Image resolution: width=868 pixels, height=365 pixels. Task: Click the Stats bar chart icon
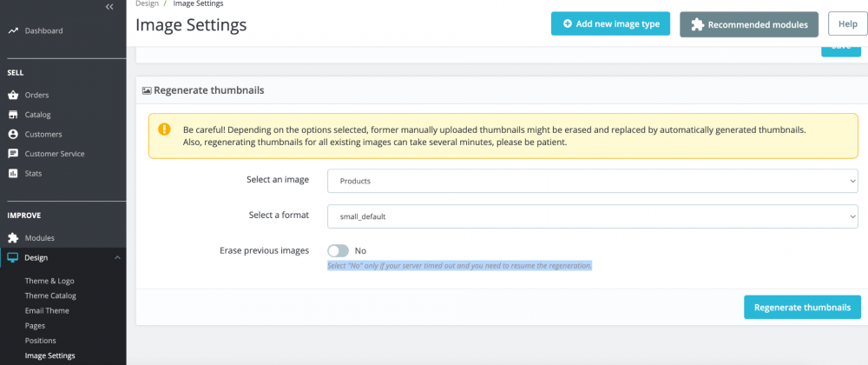click(13, 174)
